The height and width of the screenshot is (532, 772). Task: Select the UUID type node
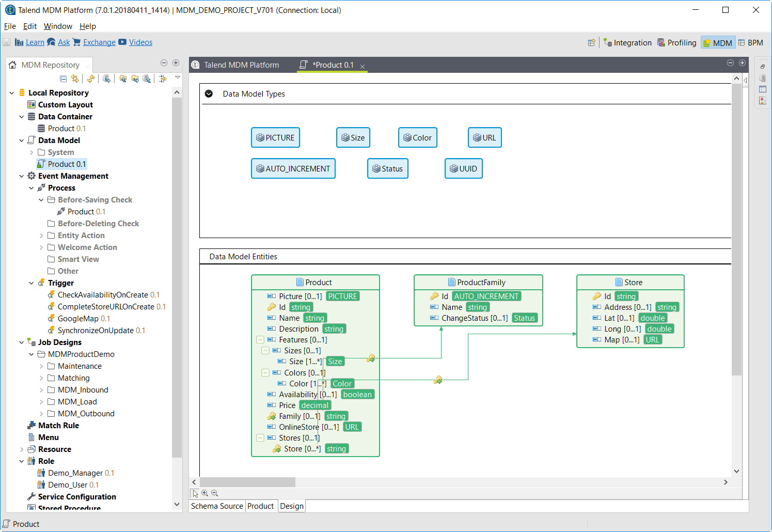[464, 168]
